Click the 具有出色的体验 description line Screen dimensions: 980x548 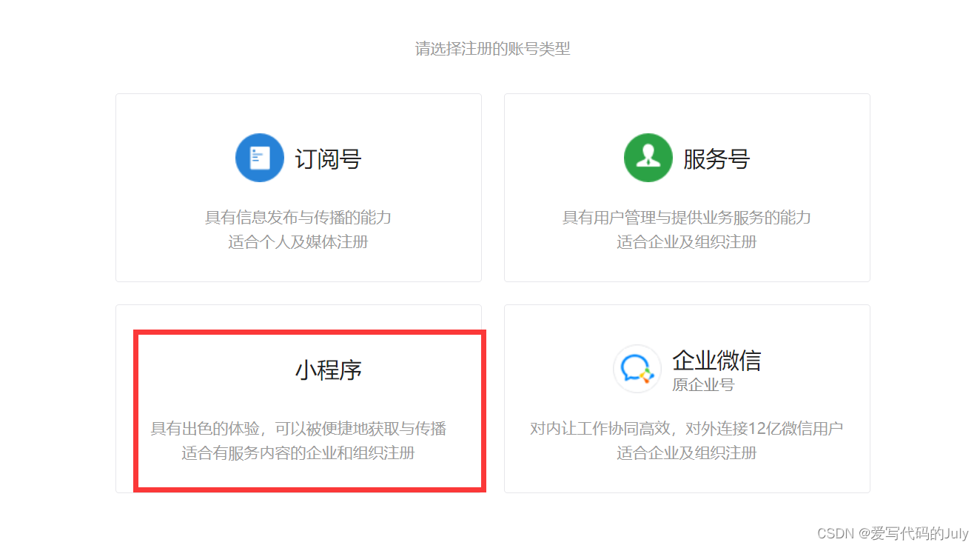tap(298, 429)
